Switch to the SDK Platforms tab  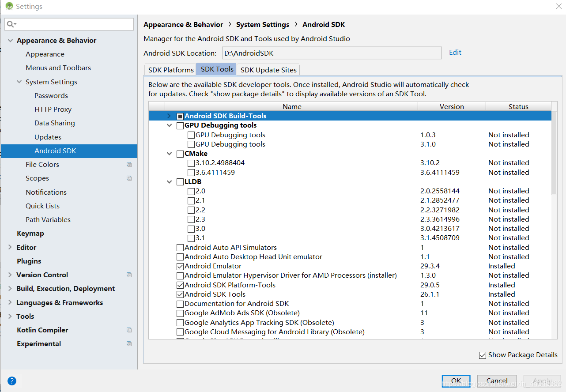(x=170, y=70)
